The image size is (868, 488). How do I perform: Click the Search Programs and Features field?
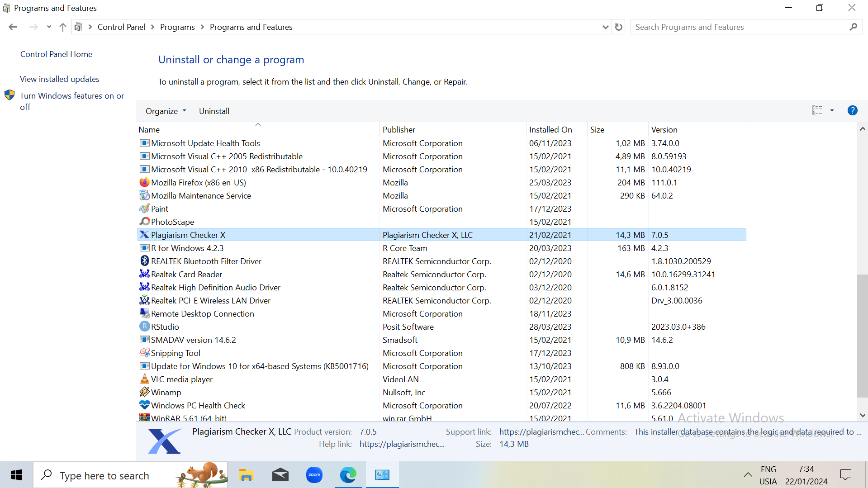click(746, 27)
